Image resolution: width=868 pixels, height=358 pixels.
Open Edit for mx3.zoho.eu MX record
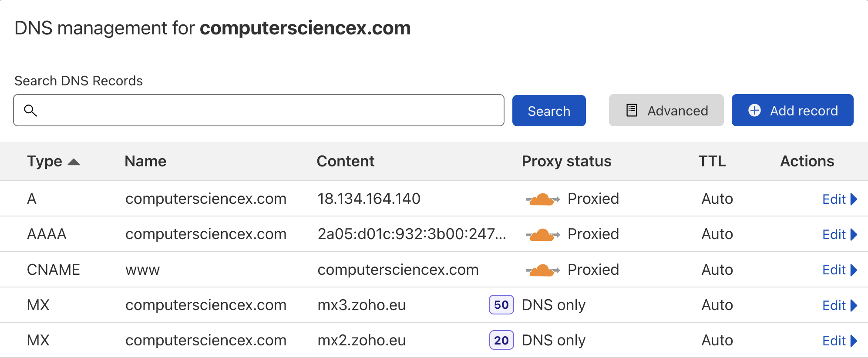pyautogui.click(x=840, y=305)
